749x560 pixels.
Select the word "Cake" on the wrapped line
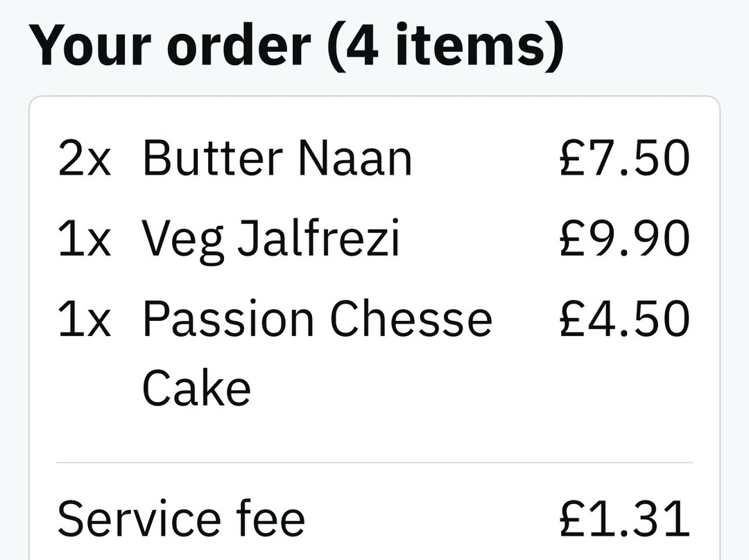(196, 389)
